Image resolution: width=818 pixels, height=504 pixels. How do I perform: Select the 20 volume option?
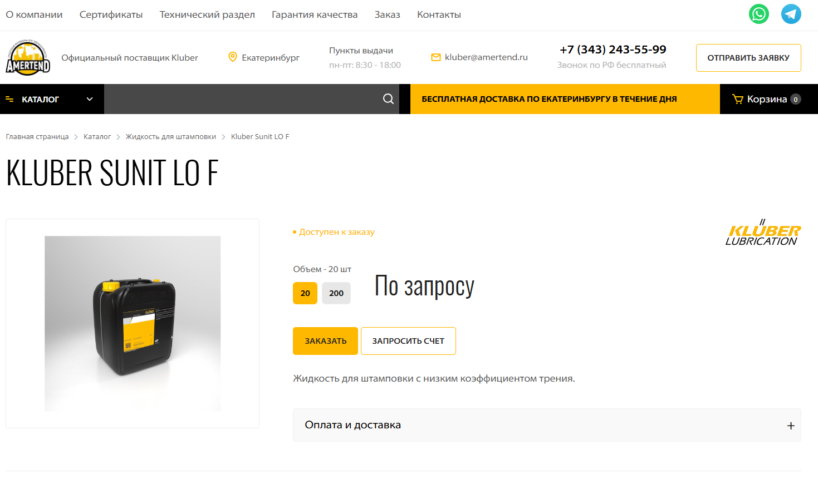(x=305, y=293)
